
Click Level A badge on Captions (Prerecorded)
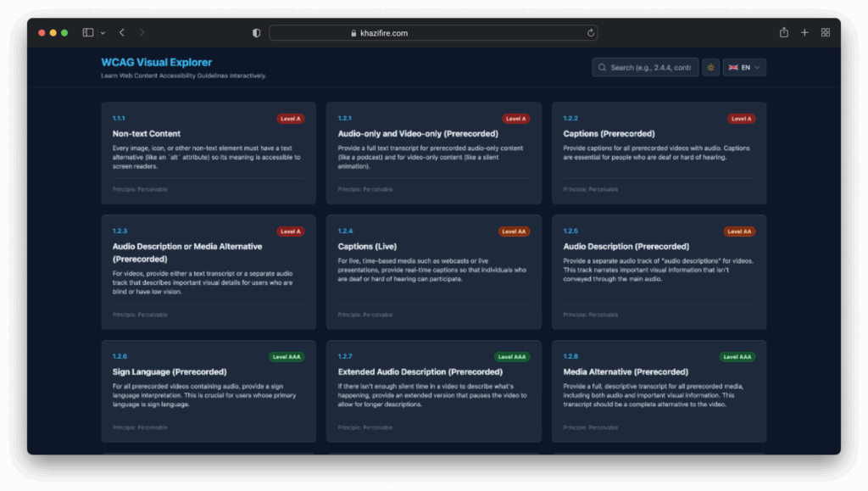pos(741,119)
